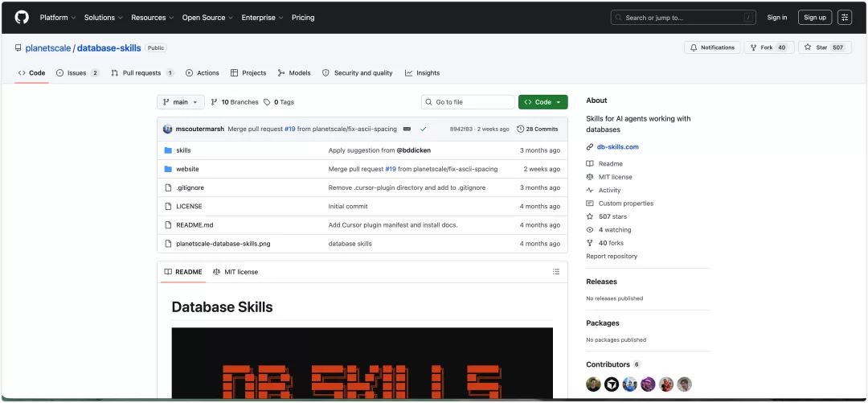The image size is (868, 403).
Task: Switch to the Actions tab
Action: [202, 73]
